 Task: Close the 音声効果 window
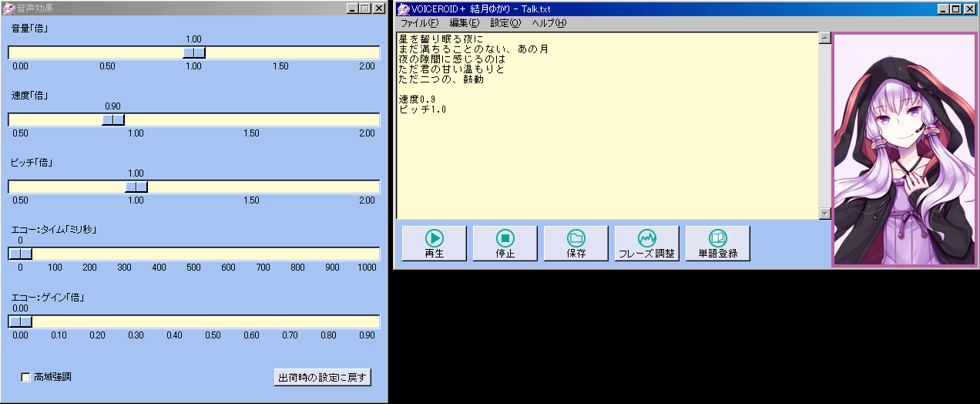tap(378, 8)
